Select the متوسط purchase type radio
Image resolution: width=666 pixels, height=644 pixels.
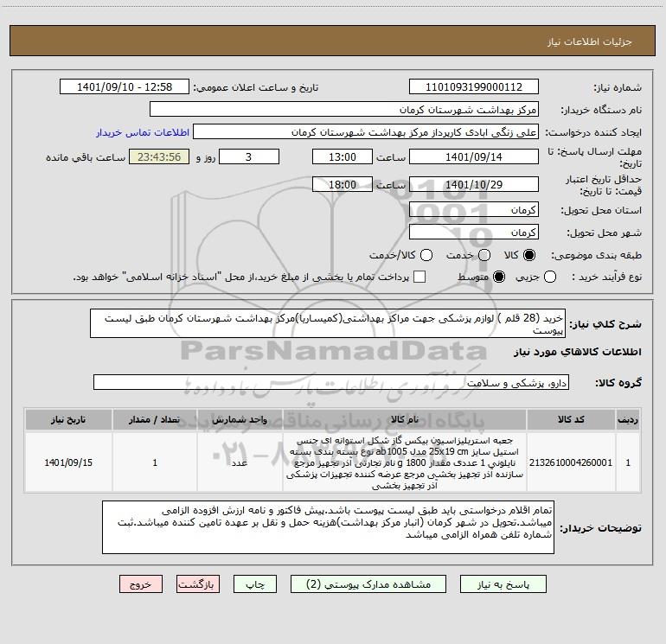[499, 277]
